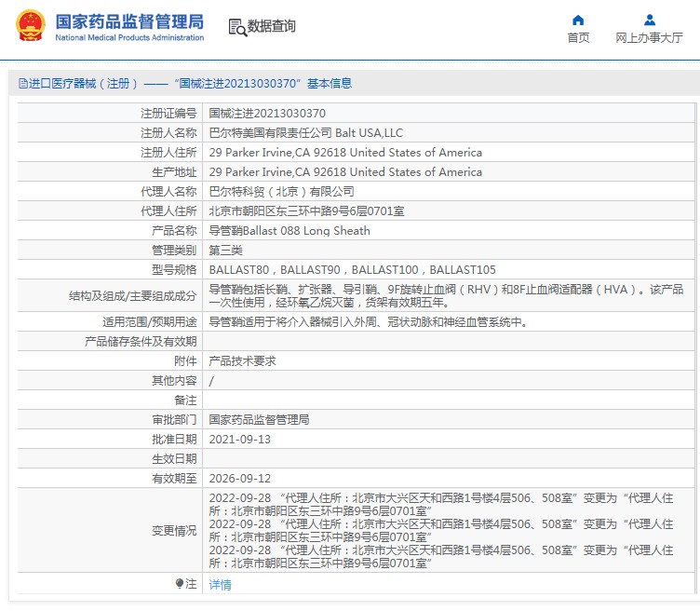This screenshot has width=700, height=611.
Task: Click the 有效期至 label
Action: (174, 479)
